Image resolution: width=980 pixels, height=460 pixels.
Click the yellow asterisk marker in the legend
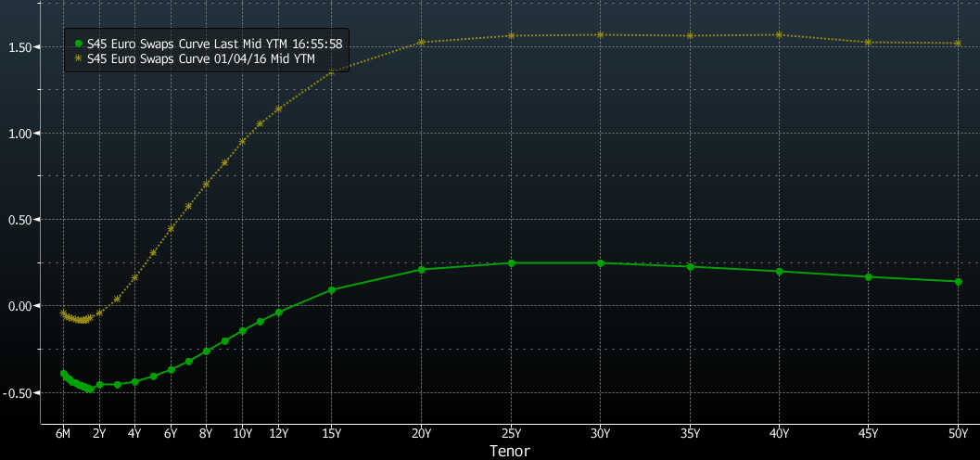(x=78, y=58)
